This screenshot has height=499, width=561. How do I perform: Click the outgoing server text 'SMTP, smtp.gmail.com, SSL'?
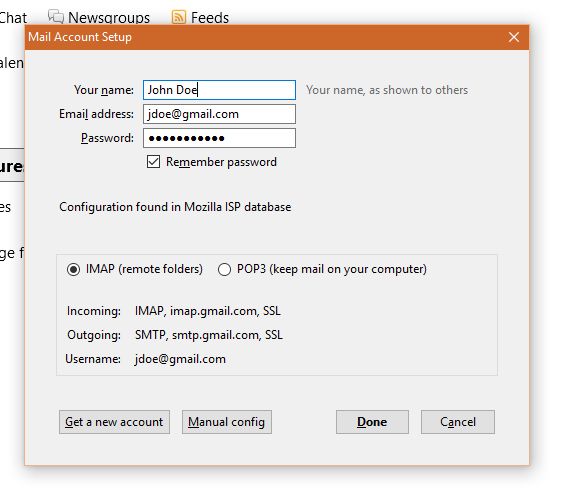(x=209, y=335)
